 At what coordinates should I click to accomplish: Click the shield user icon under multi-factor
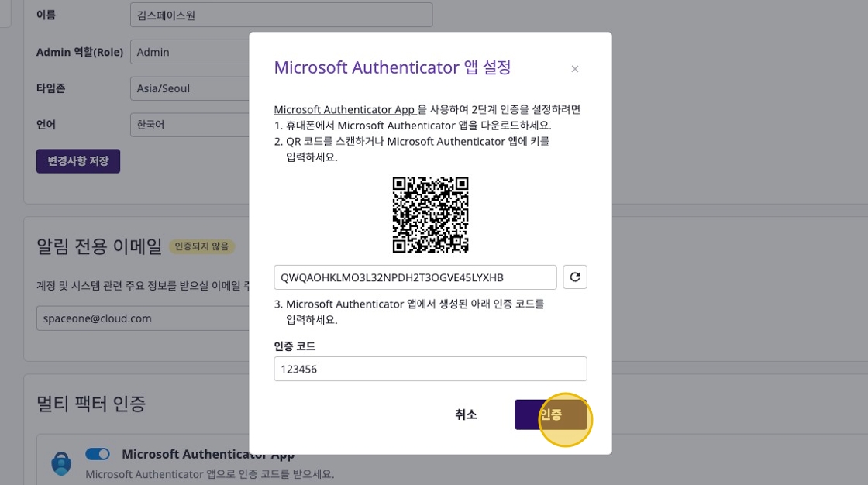(x=61, y=463)
